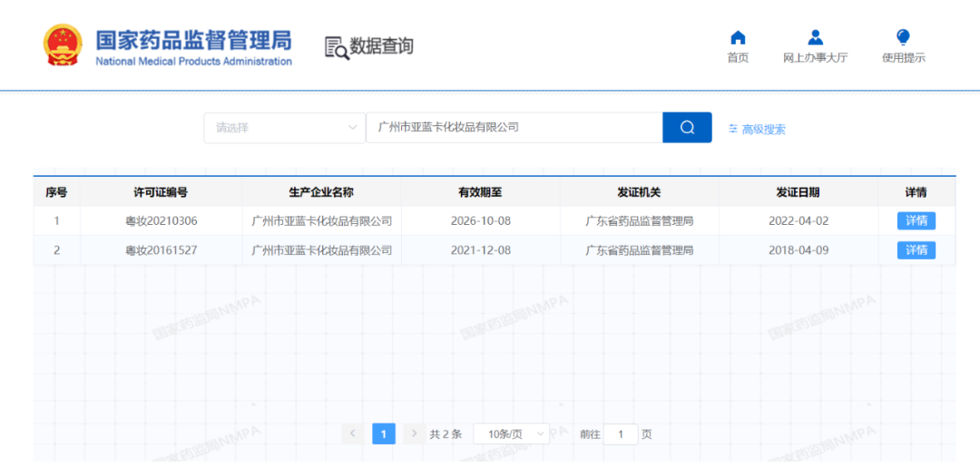980x468 pixels.
Task: Click the 共 2 条 total count
Action: click(x=446, y=434)
